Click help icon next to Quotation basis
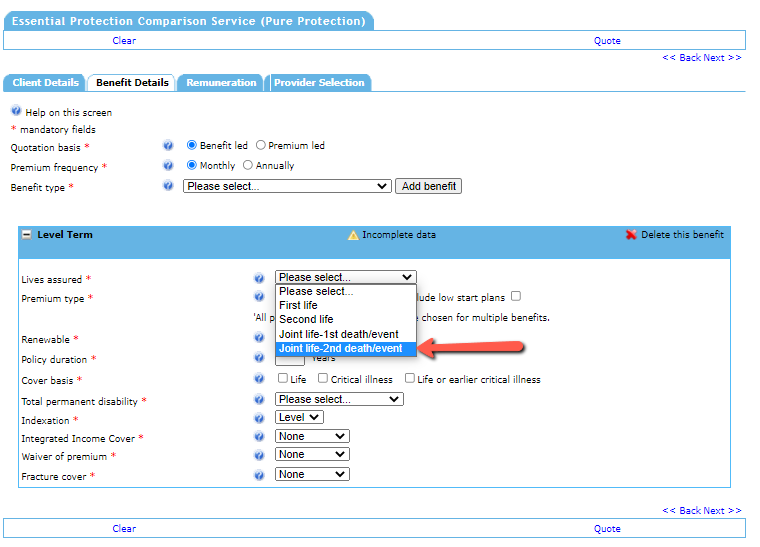This screenshot has width=760, height=547. coord(168,146)
